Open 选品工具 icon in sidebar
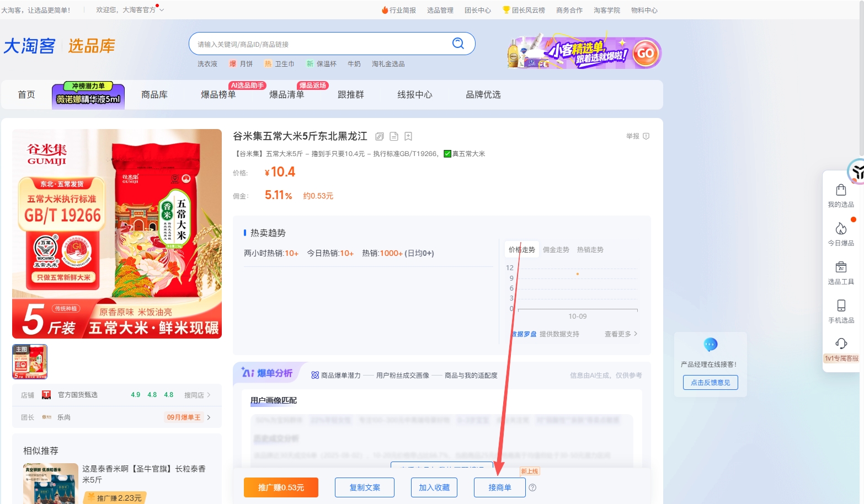Image resolution: width=864 pixels, height=504 pixels. point(841,267)
